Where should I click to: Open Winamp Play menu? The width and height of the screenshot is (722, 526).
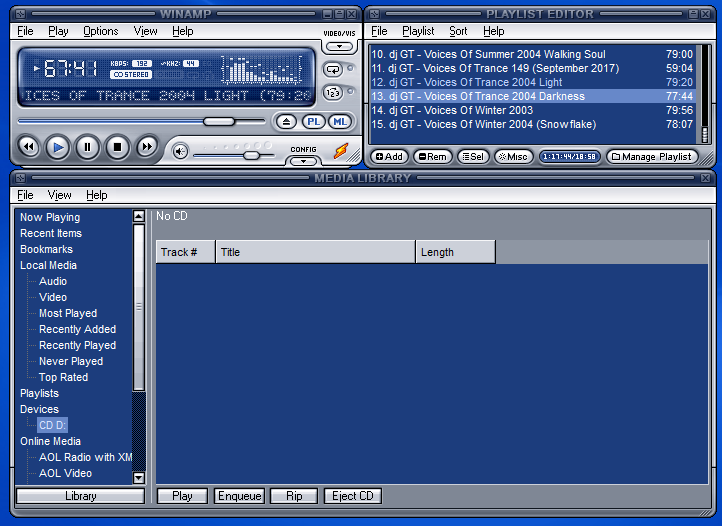[58, 31]
